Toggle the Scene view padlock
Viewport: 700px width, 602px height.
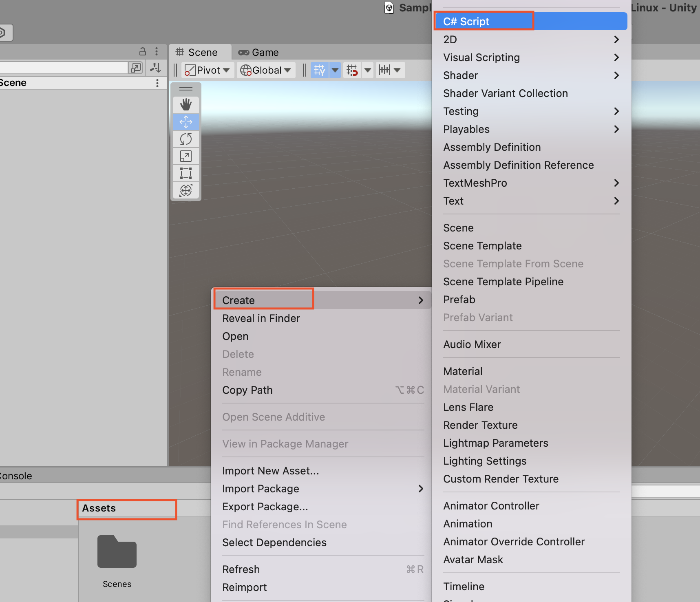click(x=142, y=51)
